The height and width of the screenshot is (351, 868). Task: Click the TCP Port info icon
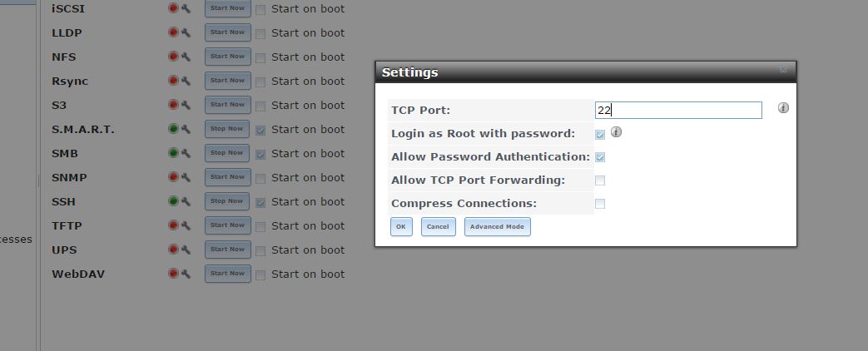(783, 108)
